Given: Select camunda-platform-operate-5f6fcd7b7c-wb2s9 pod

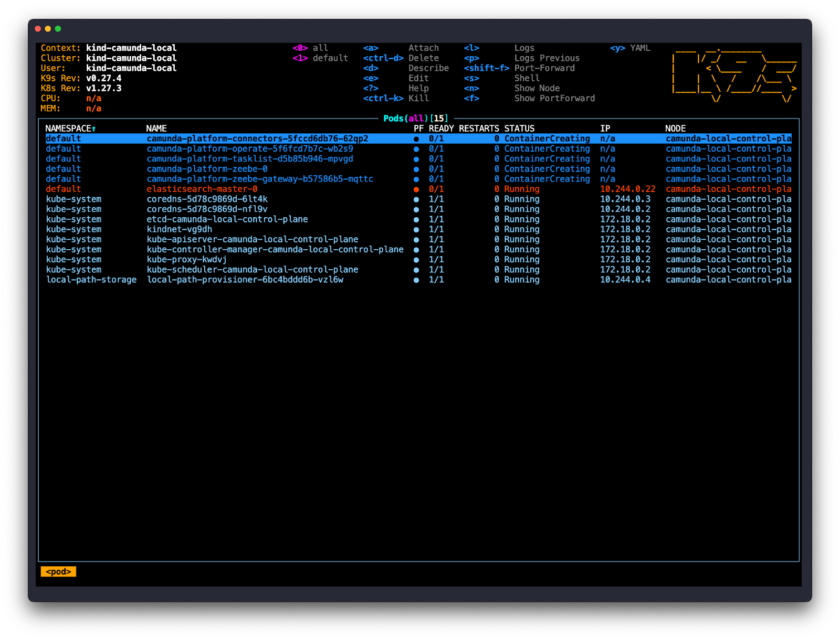Looking at the screenshot, I should coord(250,149).
